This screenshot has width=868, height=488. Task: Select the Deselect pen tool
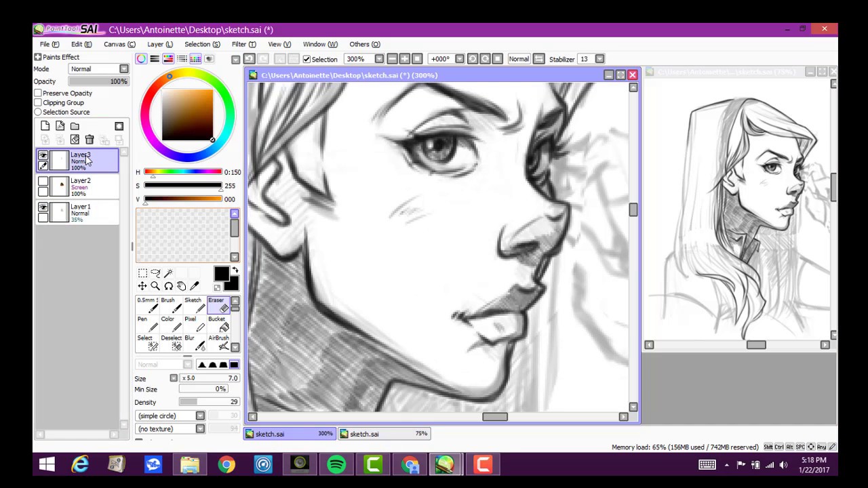click(170, 343)
